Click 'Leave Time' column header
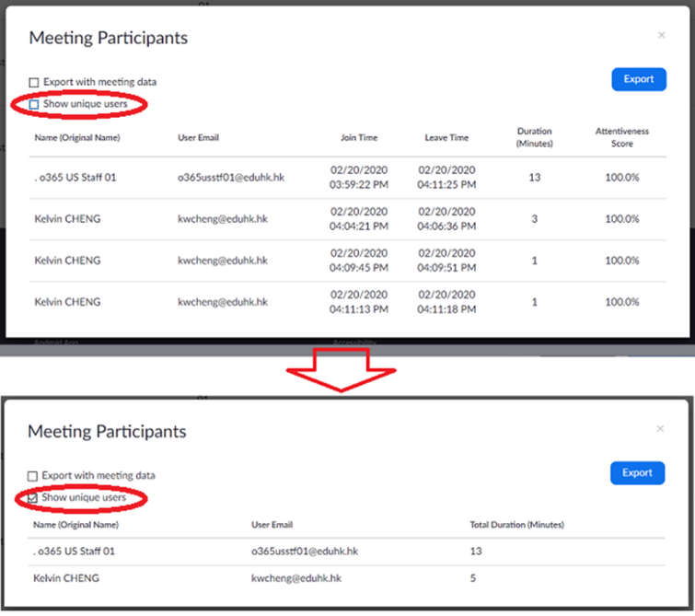The height and width of the screenshot is (616, 695). 446,137
